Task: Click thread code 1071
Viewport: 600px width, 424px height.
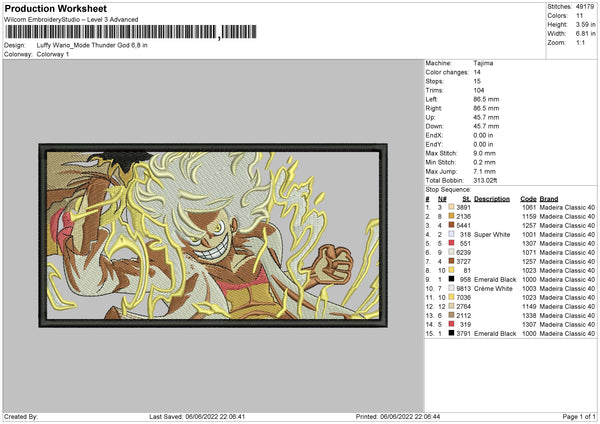Action: click(x=529, y=252)
